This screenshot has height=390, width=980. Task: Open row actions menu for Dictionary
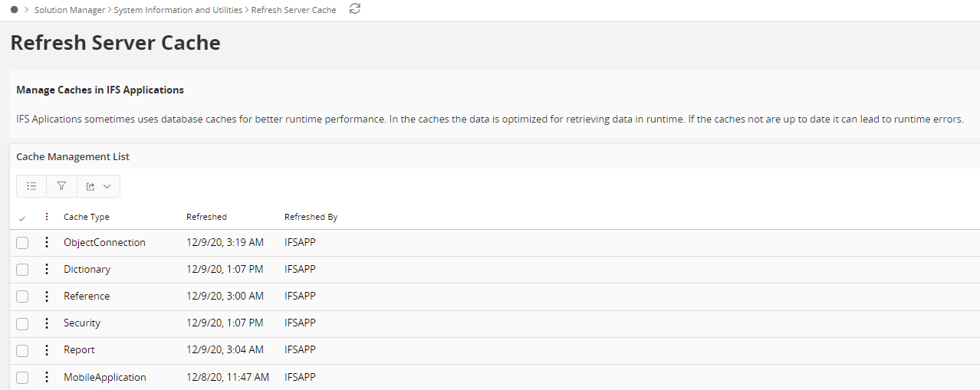click(47, 269)
